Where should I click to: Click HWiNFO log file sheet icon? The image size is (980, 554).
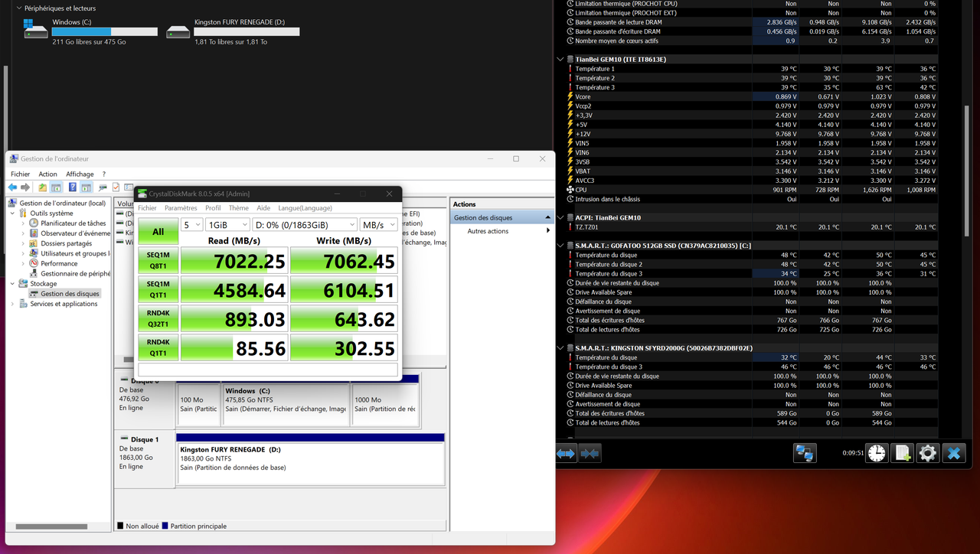pyautogui.click(x=903, y=453)
